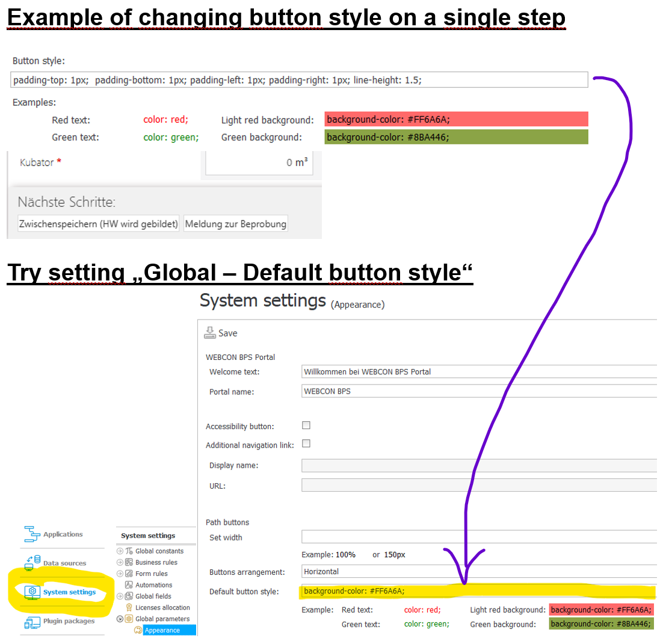
Task: Click the System settings monitor icon
Action: click(32, 592)
